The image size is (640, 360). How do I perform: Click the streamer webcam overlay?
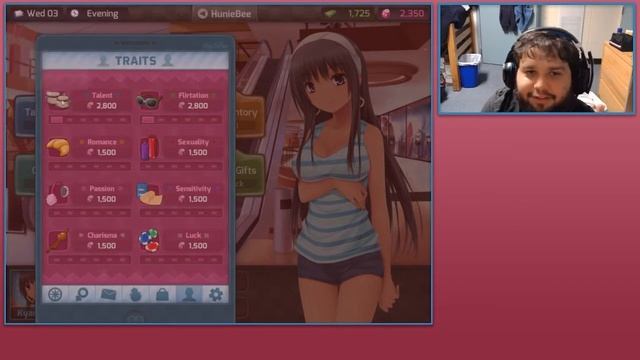tap(536, 59)
